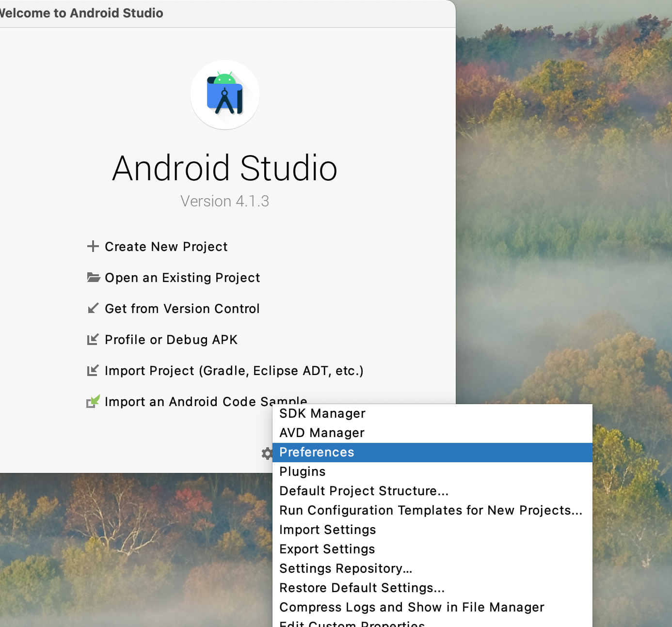Click the Android Studio title heading
The image size is (672, 627).
coord(224,168)
